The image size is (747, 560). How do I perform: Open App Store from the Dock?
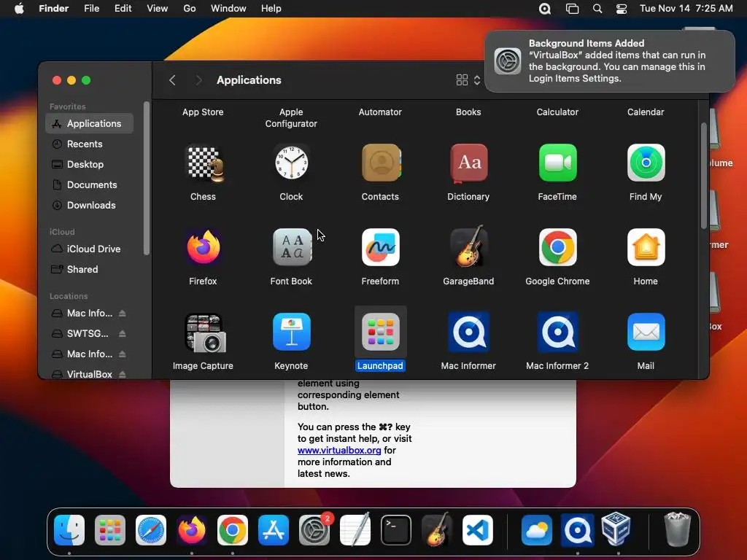(274, 530)
